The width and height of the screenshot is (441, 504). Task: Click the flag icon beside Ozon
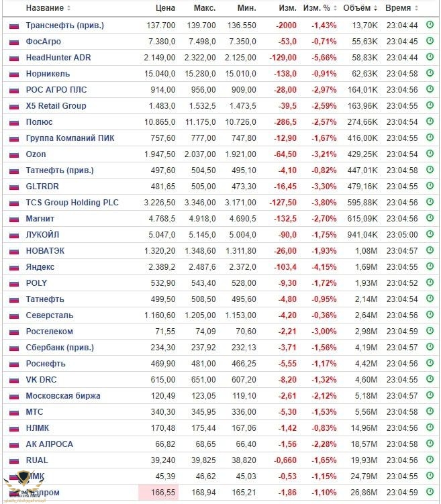[14, 154]
